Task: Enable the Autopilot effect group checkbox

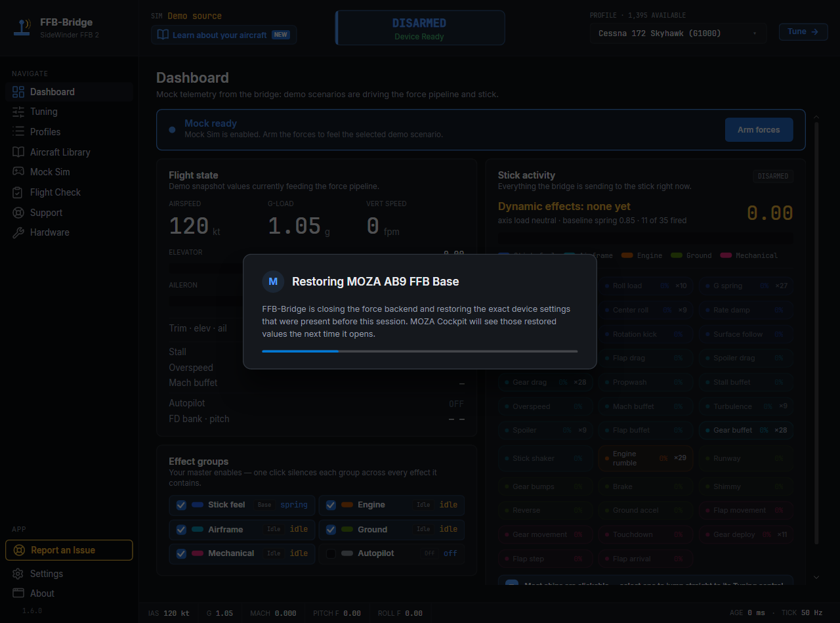Action: (x=331, y=554)
